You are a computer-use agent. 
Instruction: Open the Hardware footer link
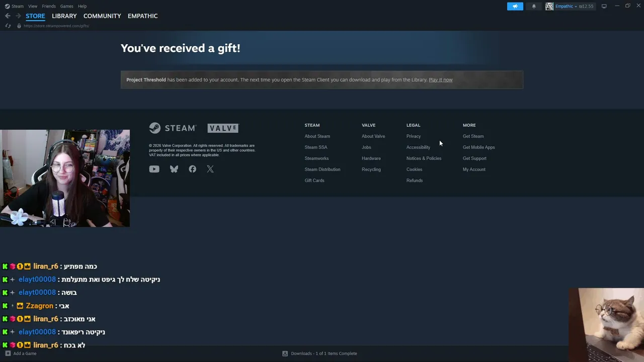(x=371, y=158)
